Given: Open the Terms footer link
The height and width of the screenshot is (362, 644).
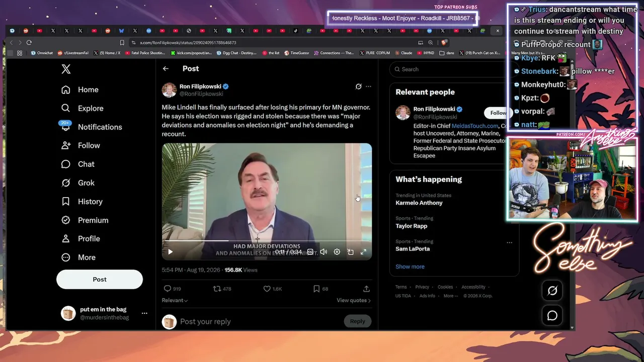Looking at the screenshot, I should [401, 287].
